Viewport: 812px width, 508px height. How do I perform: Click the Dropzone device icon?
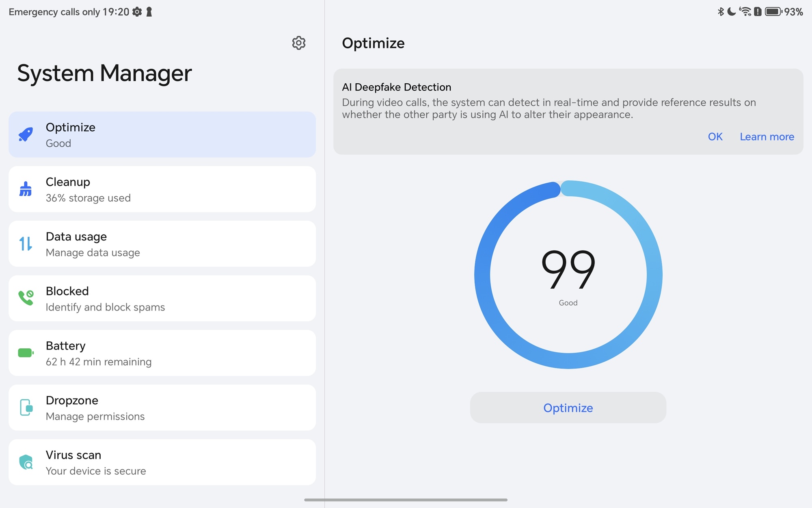[26, 407]
